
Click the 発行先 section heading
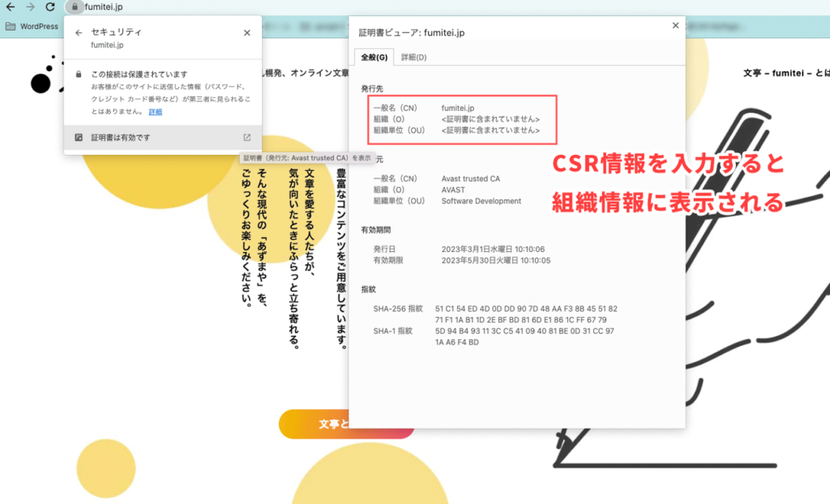click(x=372, y=89)
